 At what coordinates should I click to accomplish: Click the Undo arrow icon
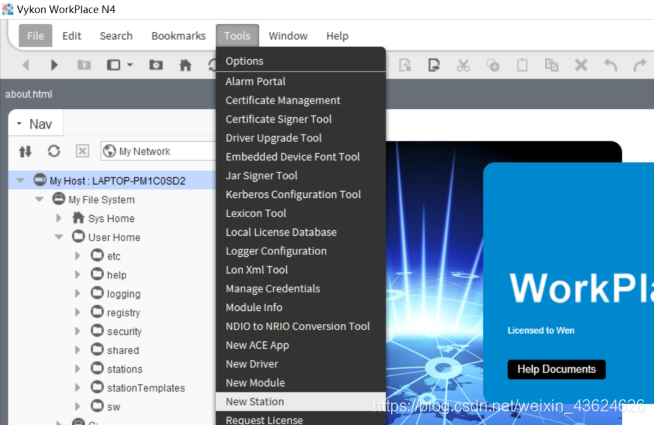(611, 65)
